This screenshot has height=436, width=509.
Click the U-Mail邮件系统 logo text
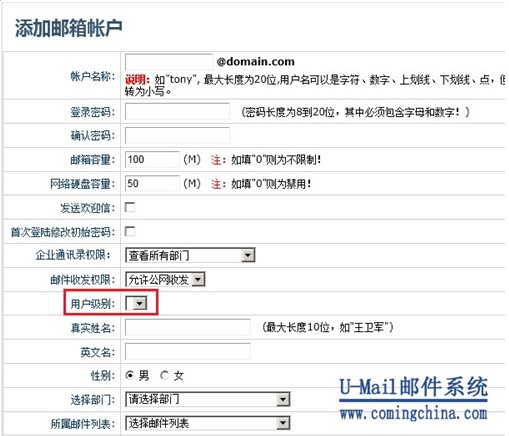(413, 388)
